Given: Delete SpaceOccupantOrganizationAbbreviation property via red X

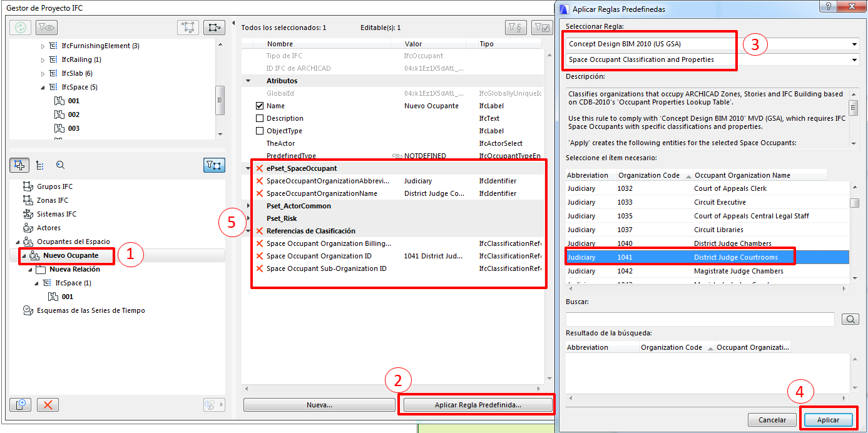Looking at the screenshot, I should point(260,181).
